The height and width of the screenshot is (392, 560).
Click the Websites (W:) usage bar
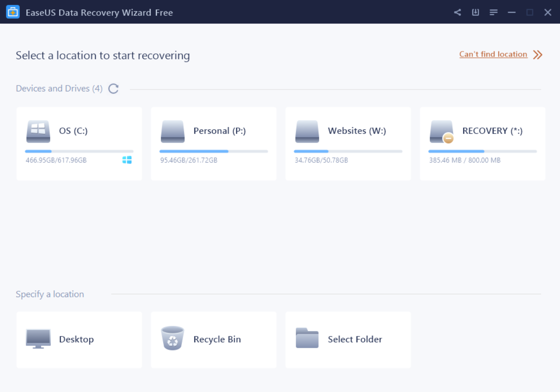[x=348, y=151]
